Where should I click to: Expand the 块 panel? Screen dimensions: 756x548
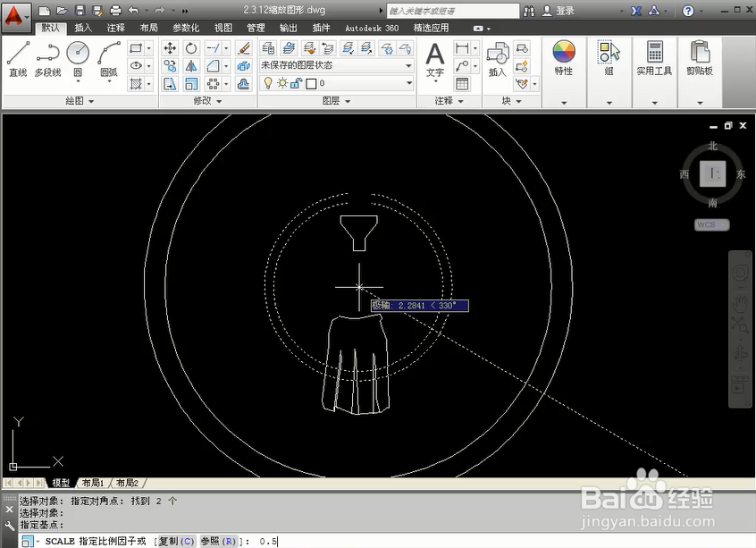pos(512,101)
